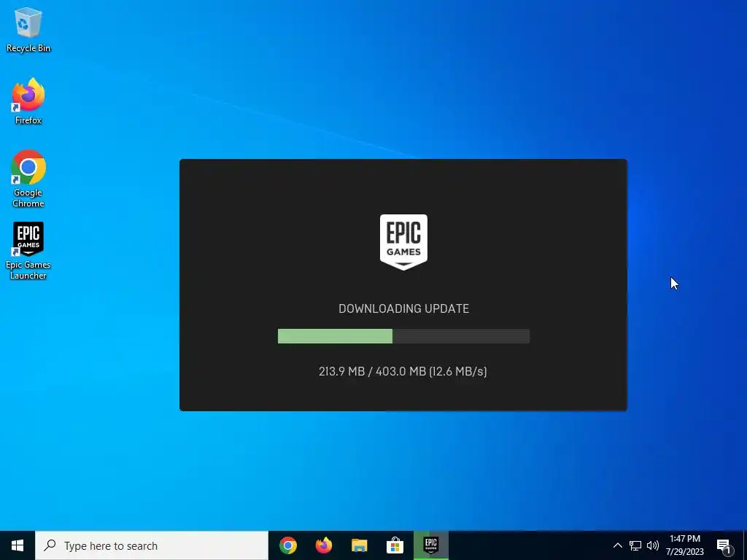
Task: Open the network status tray icon
Action: tap(635, 545)
